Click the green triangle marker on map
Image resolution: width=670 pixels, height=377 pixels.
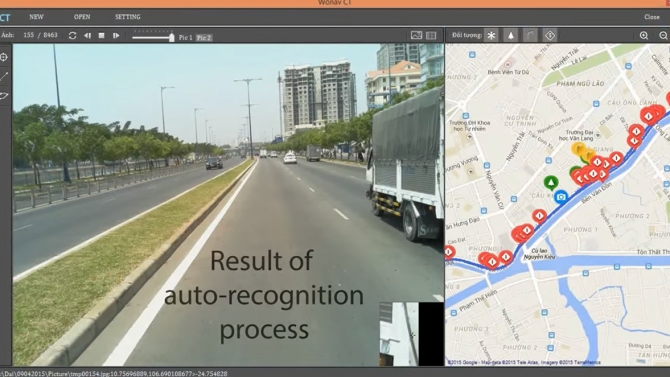(x=551, y=183)
